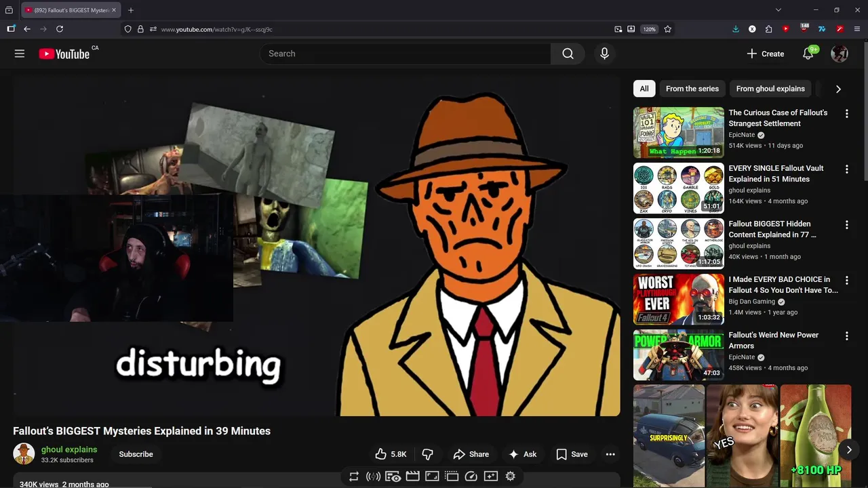Click the search magnifier button

[568, 54]
